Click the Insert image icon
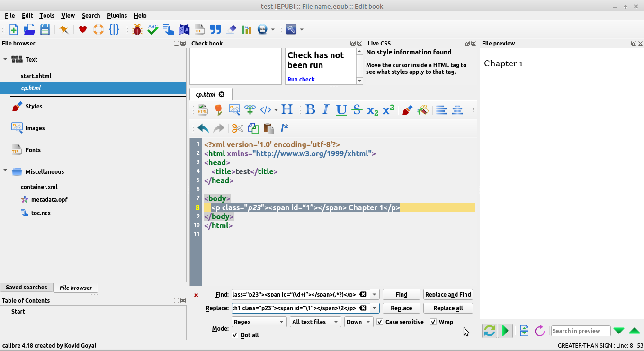Screen dimensions: 644x351 234,110
